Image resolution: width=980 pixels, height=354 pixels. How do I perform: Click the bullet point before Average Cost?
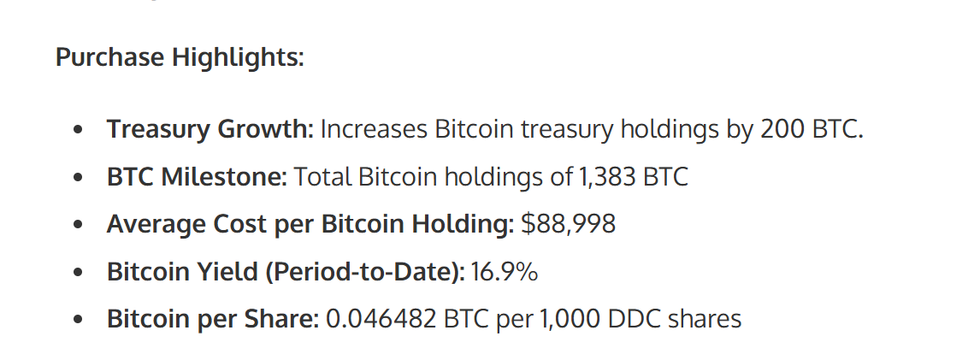click(79, 225)
